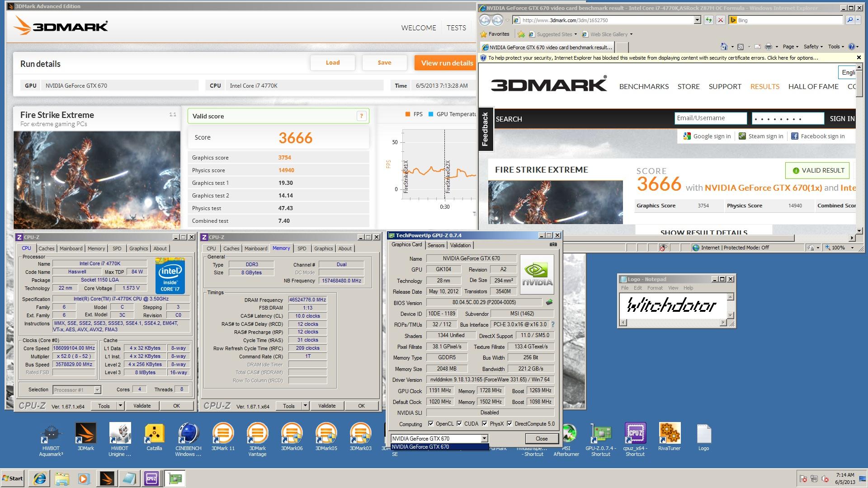
Task: Expand Tools dropdown arrow in left CPU-Z
Action: (120, 406)
